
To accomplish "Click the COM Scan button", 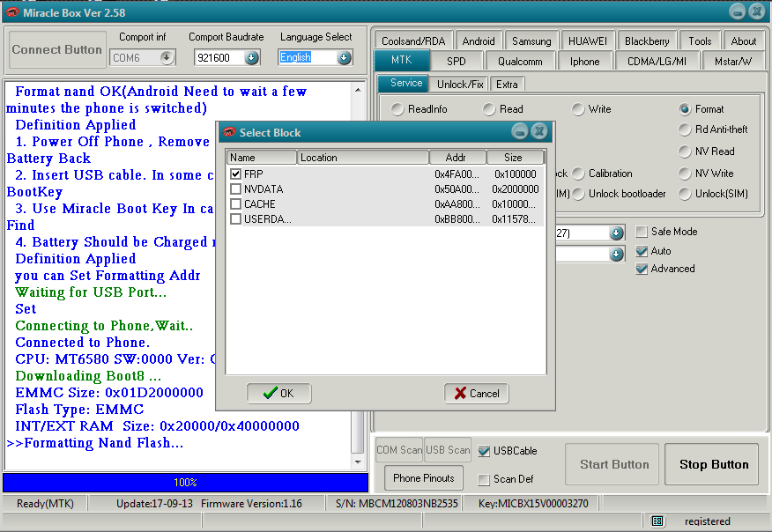I will [399, 450].
